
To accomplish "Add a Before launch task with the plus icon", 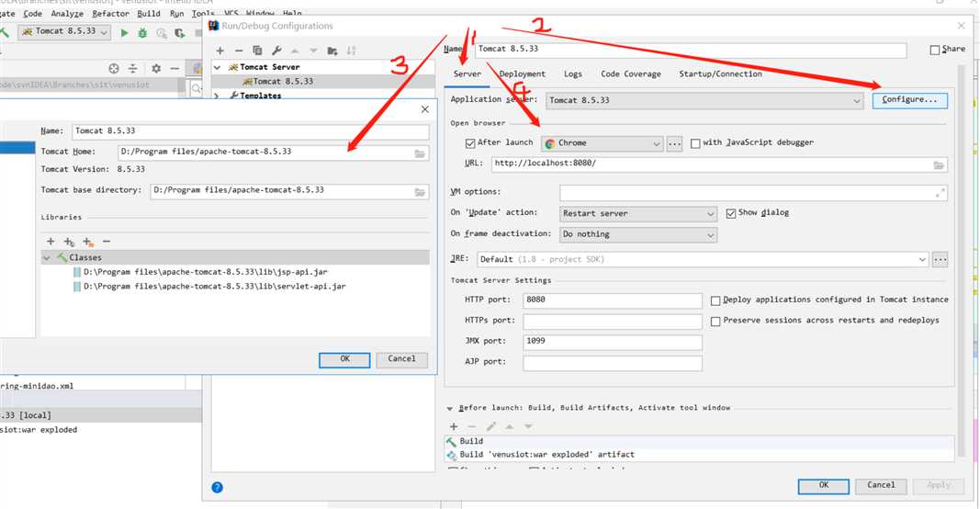I will click(x=454, y=426).
